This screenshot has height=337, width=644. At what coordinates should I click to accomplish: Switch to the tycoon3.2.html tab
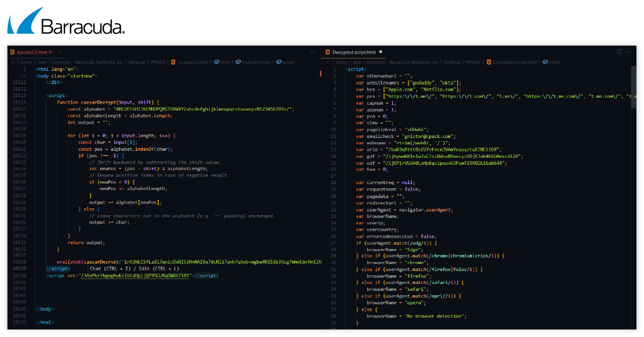pyautogui.click(x=31, y=52)
